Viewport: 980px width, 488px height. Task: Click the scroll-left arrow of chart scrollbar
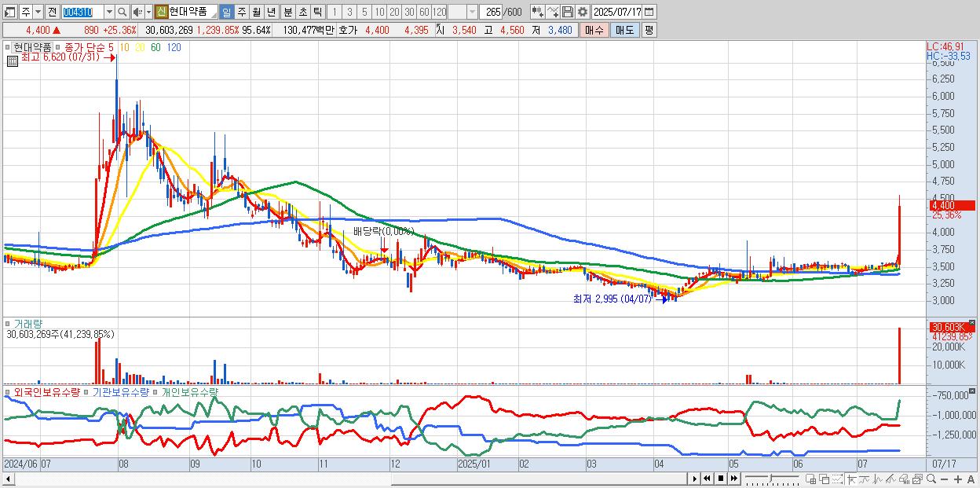click(8, 479)
